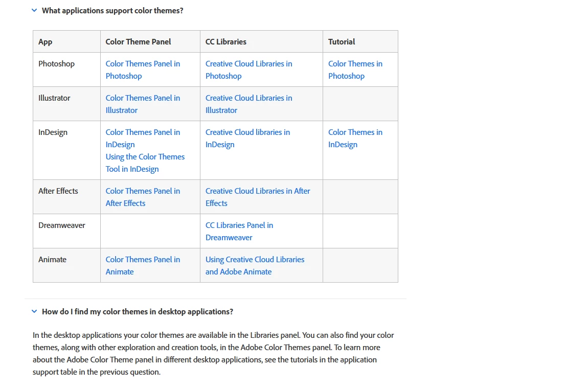Collapse 'How do I find my color themes' chevron
The image size is (588, 390).
(x=34, y=311)
